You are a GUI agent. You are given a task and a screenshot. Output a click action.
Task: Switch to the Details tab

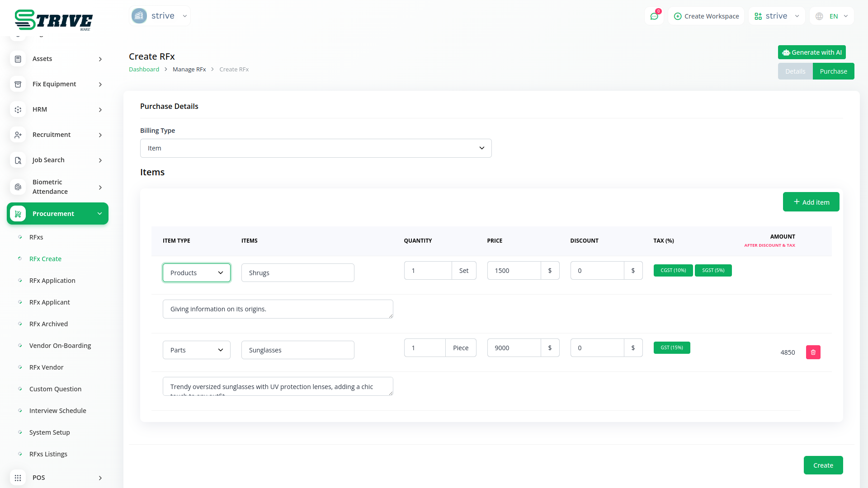click(795, 71)
